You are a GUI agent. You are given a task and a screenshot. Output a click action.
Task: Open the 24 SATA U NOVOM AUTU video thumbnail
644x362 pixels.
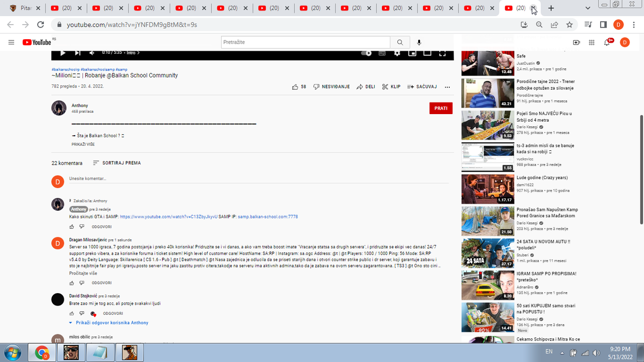pyautogui.click(x=488, y=253)
